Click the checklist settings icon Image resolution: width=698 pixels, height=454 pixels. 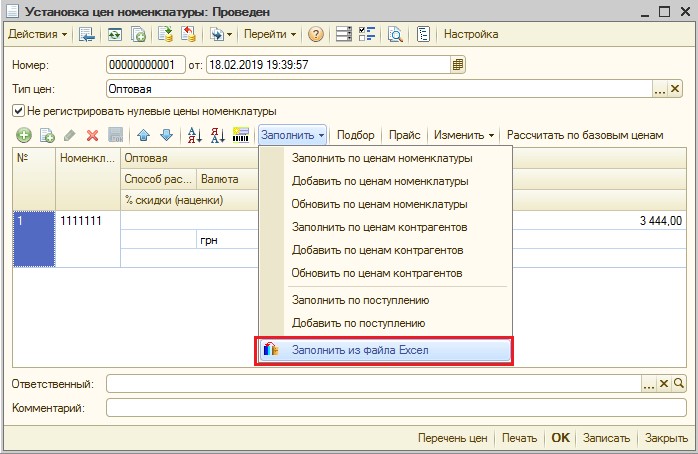367,34
